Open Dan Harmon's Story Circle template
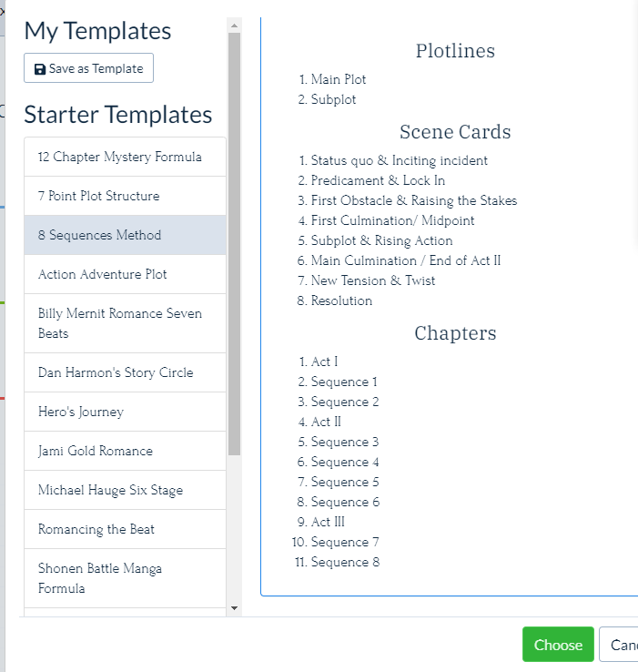 (125, 372)
